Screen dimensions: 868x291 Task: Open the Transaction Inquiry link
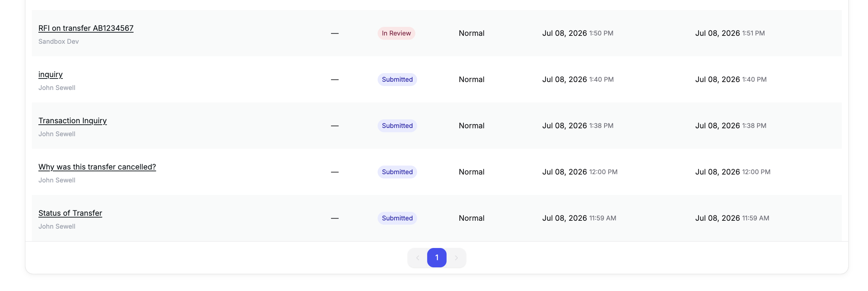coord(73,121)
